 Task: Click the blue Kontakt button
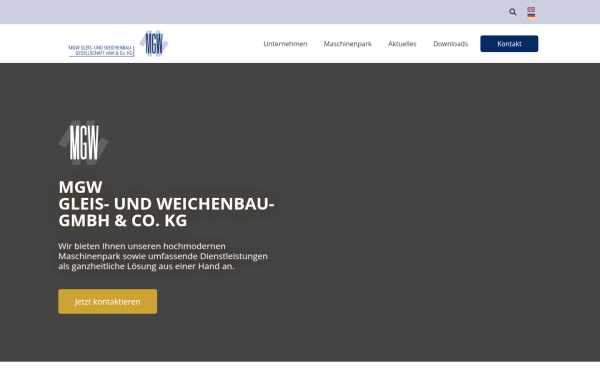[x=509, y=44]
